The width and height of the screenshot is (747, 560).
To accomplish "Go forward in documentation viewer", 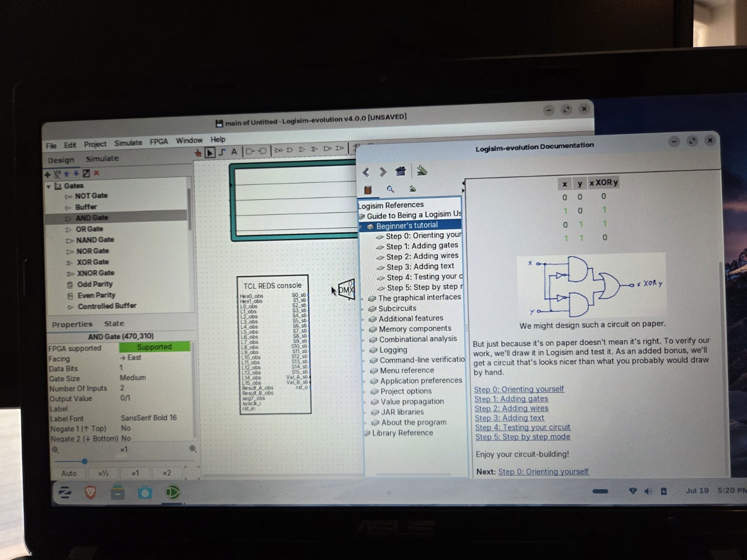I will click(383, 172).
